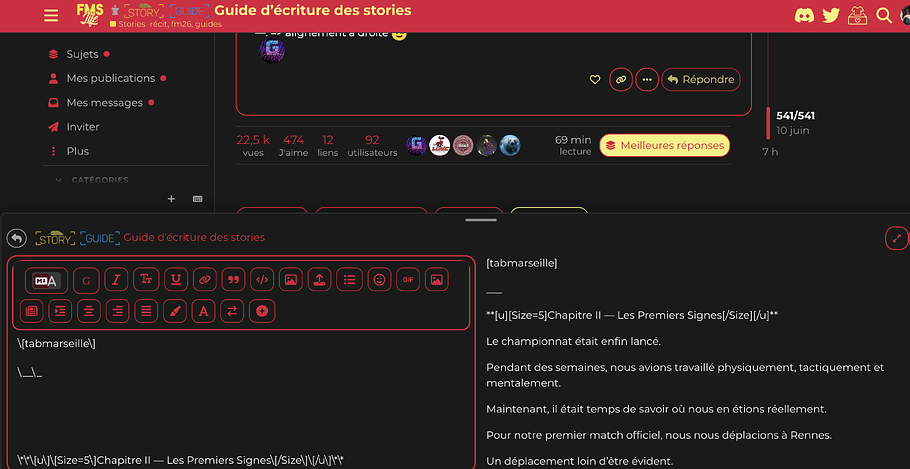Click the polar bear user avatar
Image resolution: width=910 pixels, height=469 pixels.
point(510,145)
